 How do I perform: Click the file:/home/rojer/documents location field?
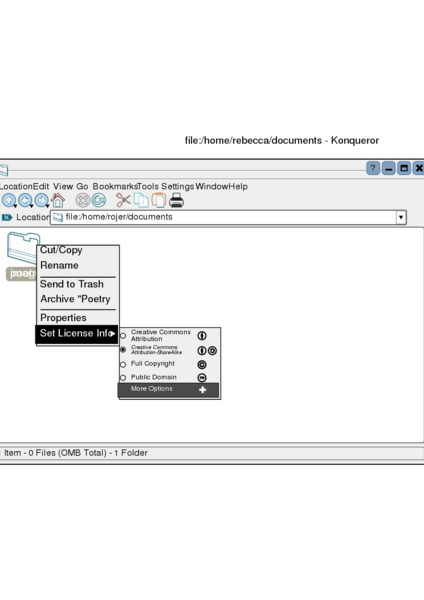pos(228,217)
